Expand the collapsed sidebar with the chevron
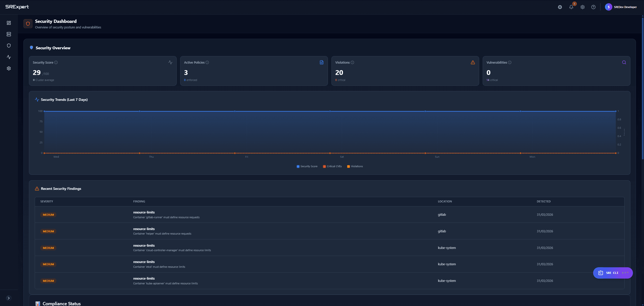Image resolution: width=644 pixels, height=306 pixels. (9, 298)
